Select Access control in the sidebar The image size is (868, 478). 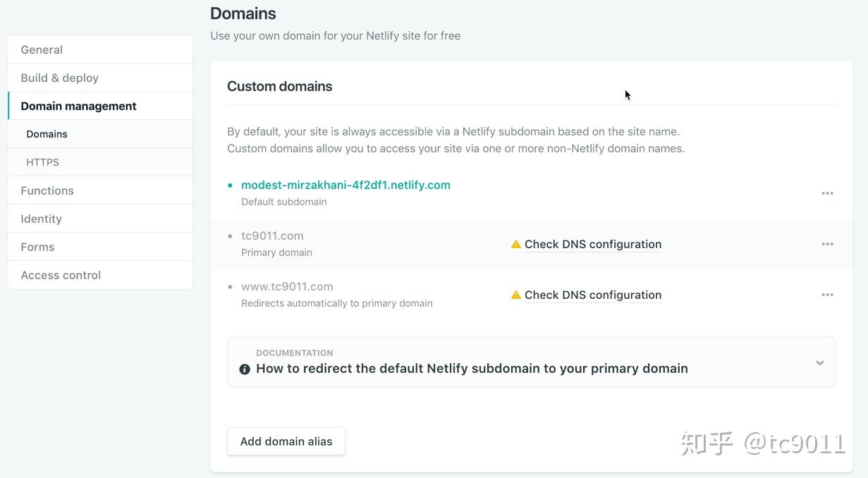[60, 274]
